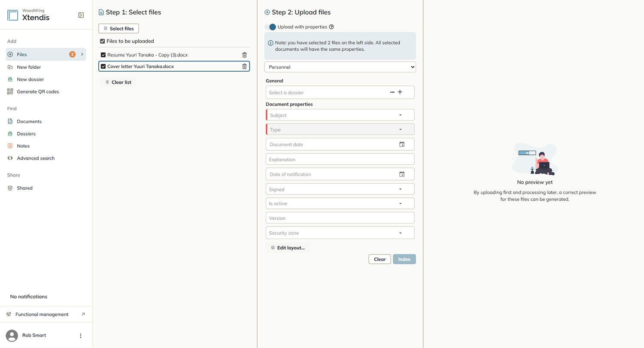Open the Signed dropdown
This screenshot has height=348, width=644.
(340, 189)
